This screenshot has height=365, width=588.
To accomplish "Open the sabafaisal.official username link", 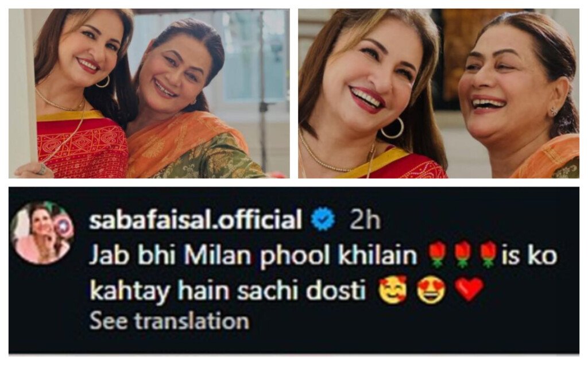I will click(195, 219).
